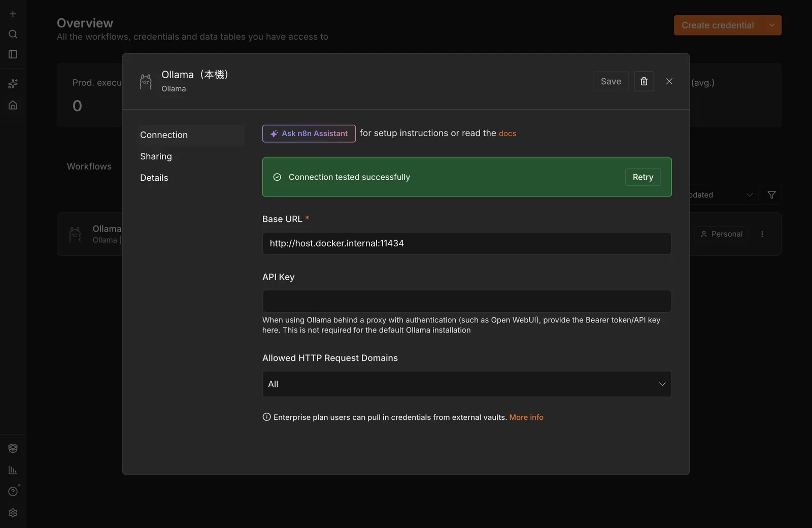
Task: Focus the API Key input field
Action: [467, 301]
